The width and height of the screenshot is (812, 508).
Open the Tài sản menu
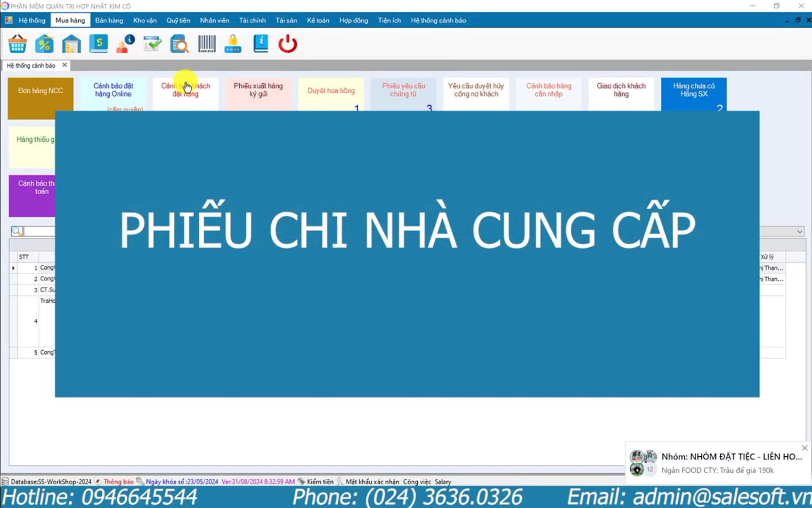[286, 20]
